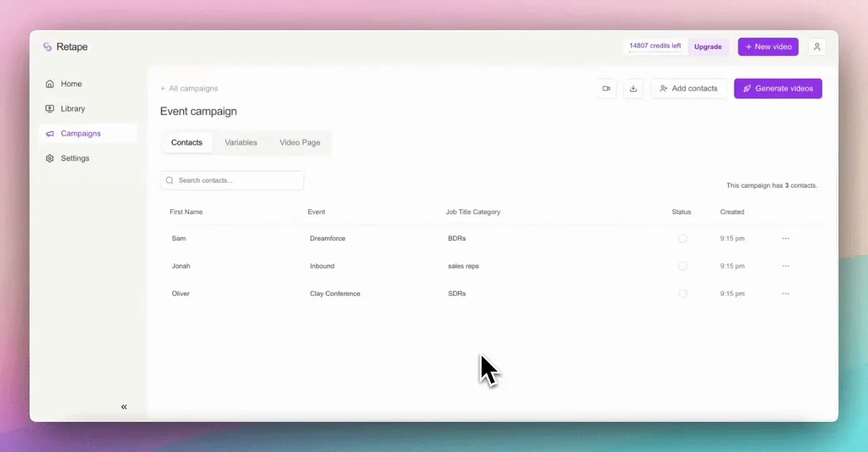
Task: Click the Add contacts button
Action: pos(688,88)
